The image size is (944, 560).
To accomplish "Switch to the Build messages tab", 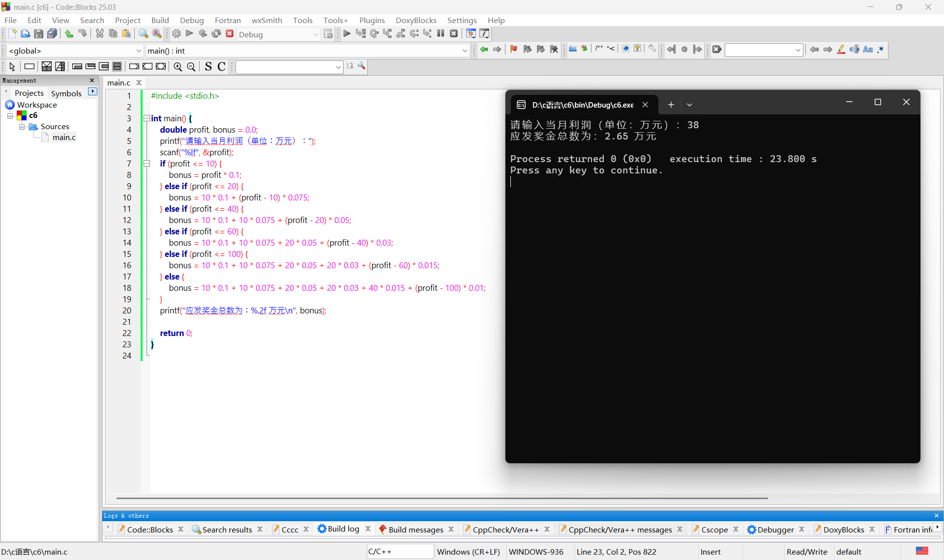I will tap(415, 530).
